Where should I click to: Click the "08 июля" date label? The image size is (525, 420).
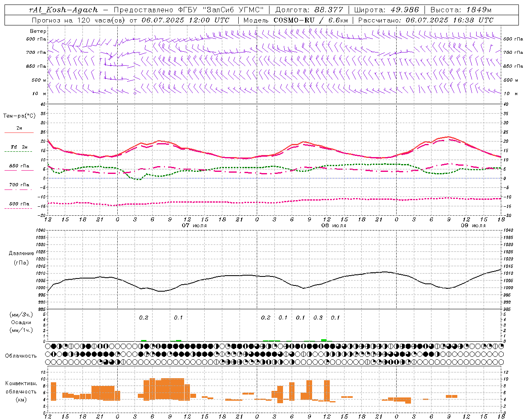point(334,226)
